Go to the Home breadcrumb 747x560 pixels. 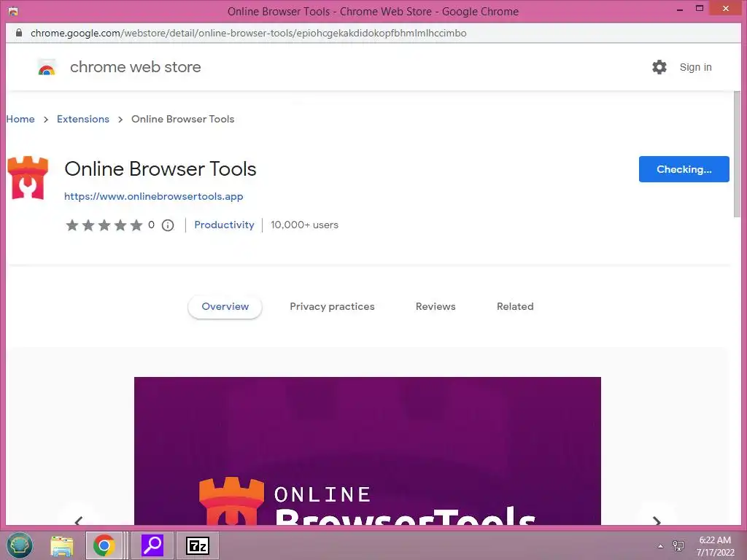[20, 119]
